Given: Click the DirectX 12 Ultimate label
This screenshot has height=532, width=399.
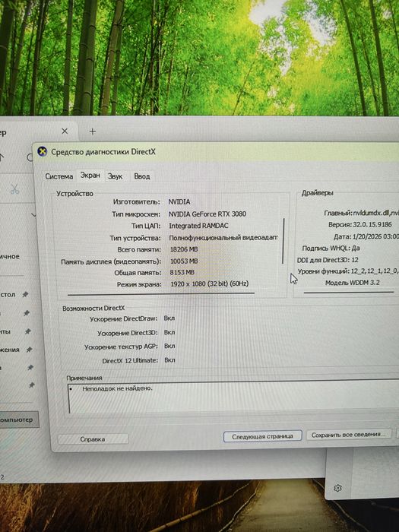Looking at the screenshot, I should point(130,361).
